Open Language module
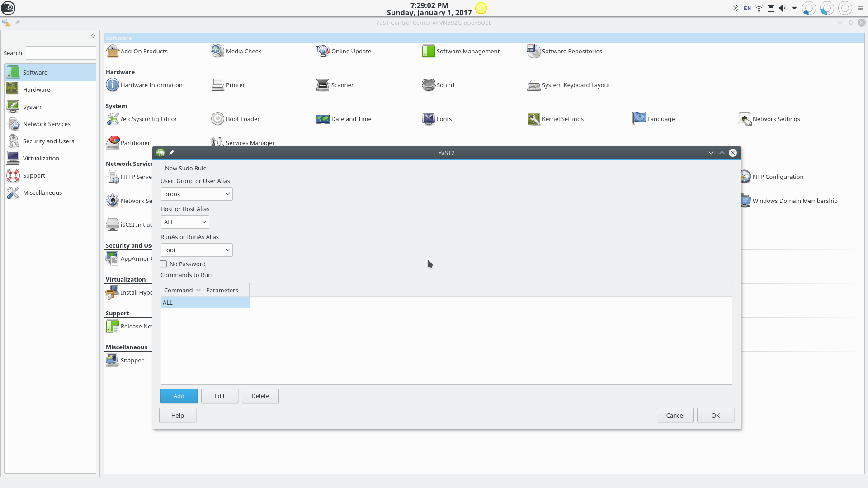This screenshot has width=868, height=488. 653,119
